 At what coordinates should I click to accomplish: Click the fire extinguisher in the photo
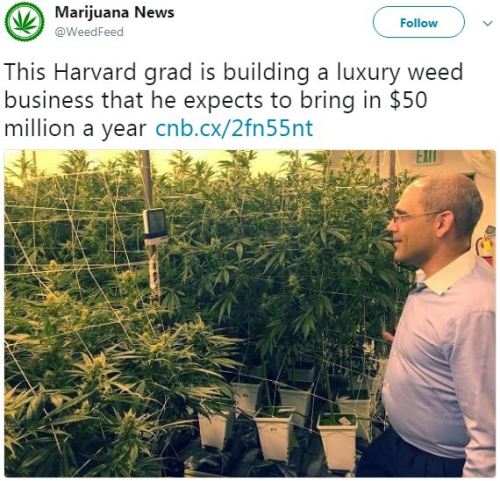pyautogui.click(x=486, y=245)
